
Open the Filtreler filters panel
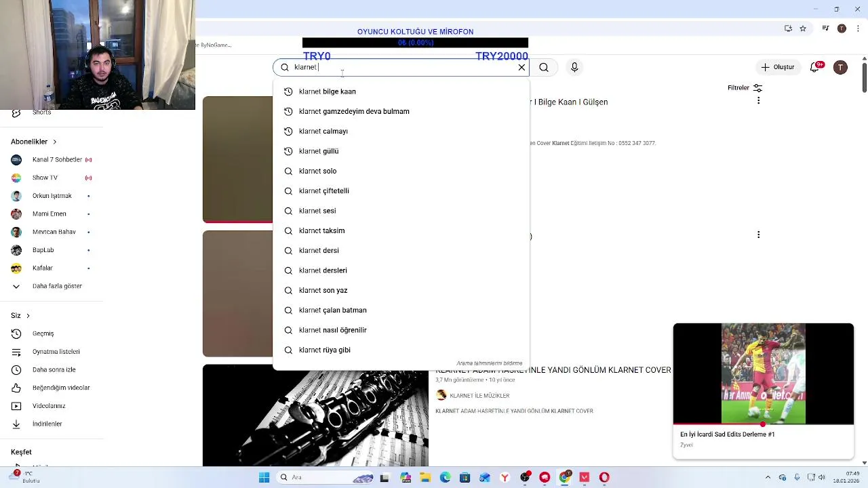[x=745, y=88]
